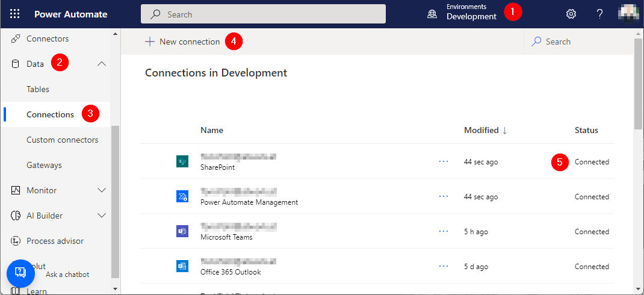Image resolution: width=644 pixels, height=295 pixels.
Task: Click the SharePoint connection icon
Action: (x=182, y=161)
